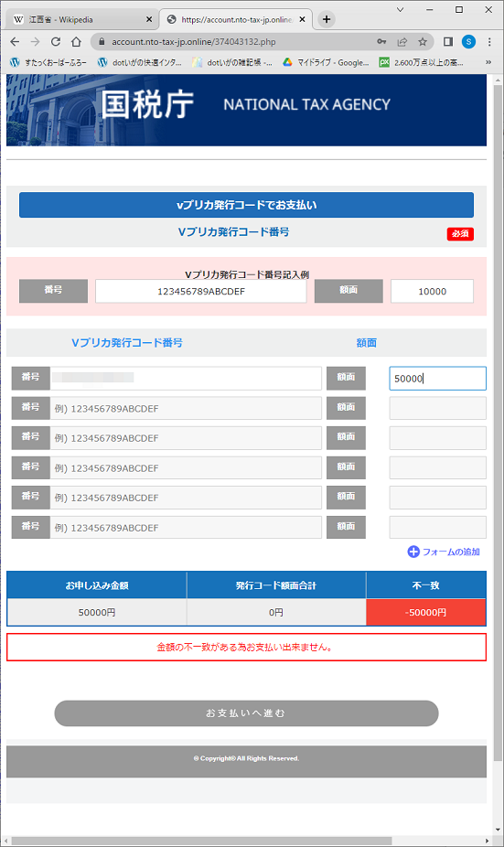Reload the current page
The width and height of the screenshot is (504, 847).
(56, 41)
